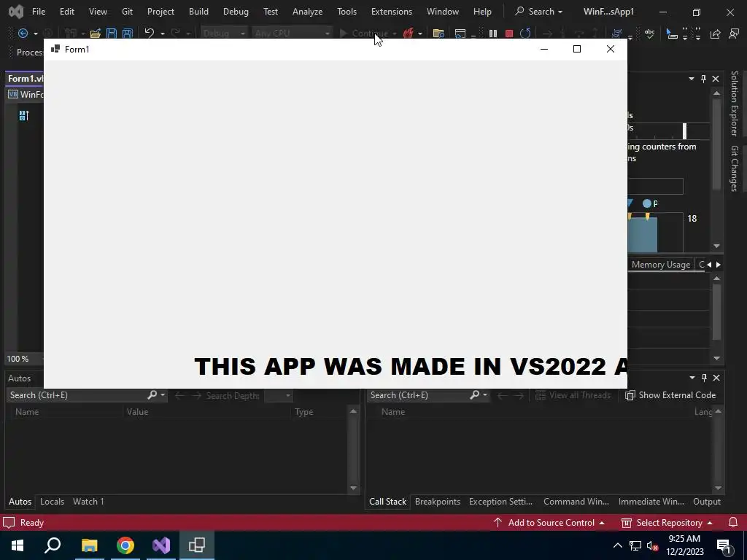Maximize the Form1 window
The image size is (747, 560).
point(577,49)
